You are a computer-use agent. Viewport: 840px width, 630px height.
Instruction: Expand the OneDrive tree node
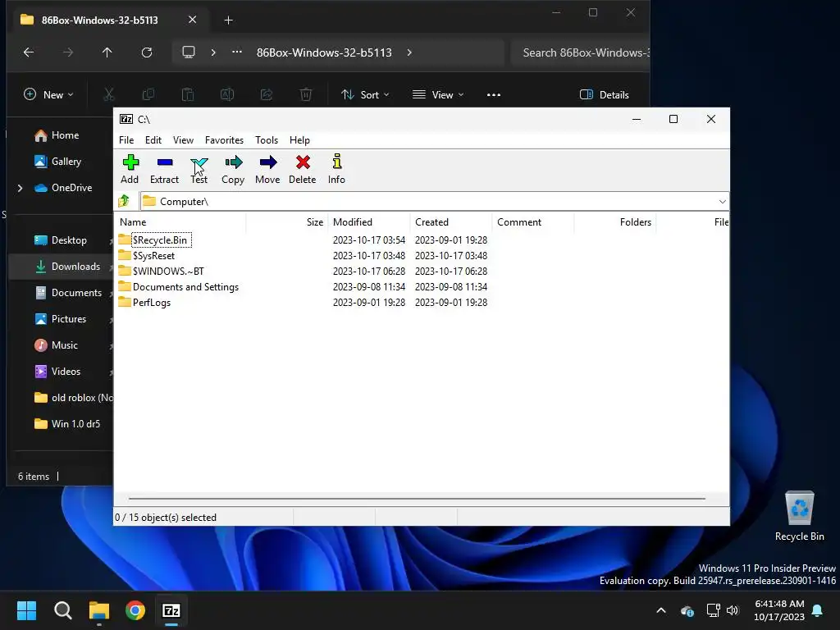(x=21, y=188)
